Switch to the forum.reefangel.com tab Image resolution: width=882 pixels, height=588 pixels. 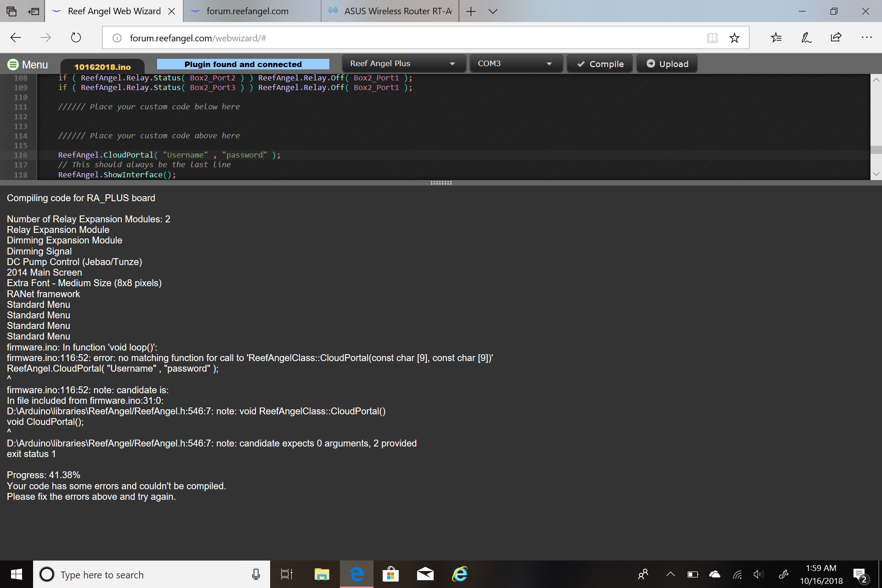click(252, 11)
